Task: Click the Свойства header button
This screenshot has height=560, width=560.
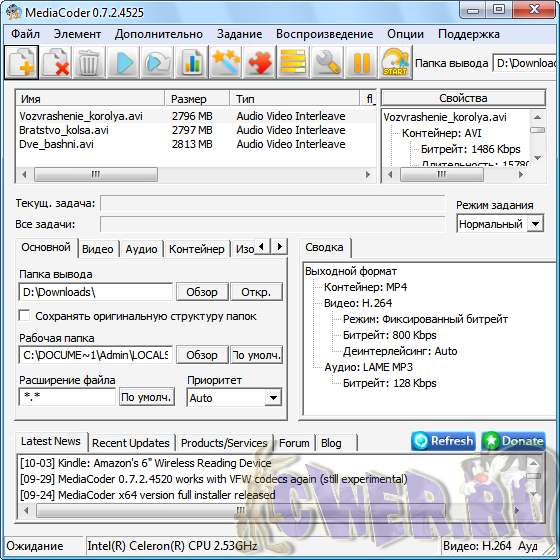Action: (x=463, y=98)
